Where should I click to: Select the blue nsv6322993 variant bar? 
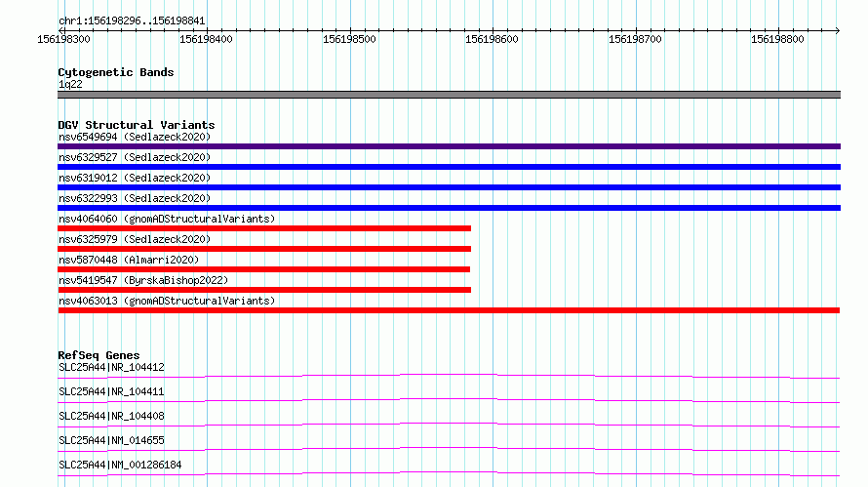point(449,208)
